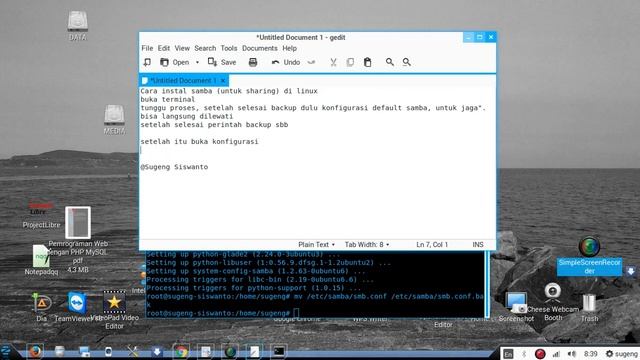Open the MEDIA drive desktop icon
Viewport: 640px width, 360px height.
(x=114, y=120)
